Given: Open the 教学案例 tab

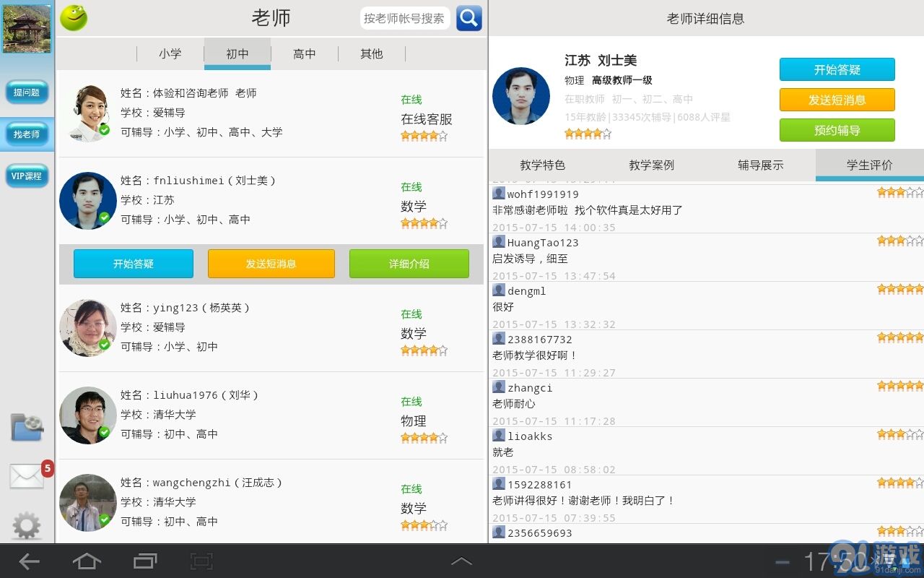Looking at the screenshot, I should pos(652,165).
